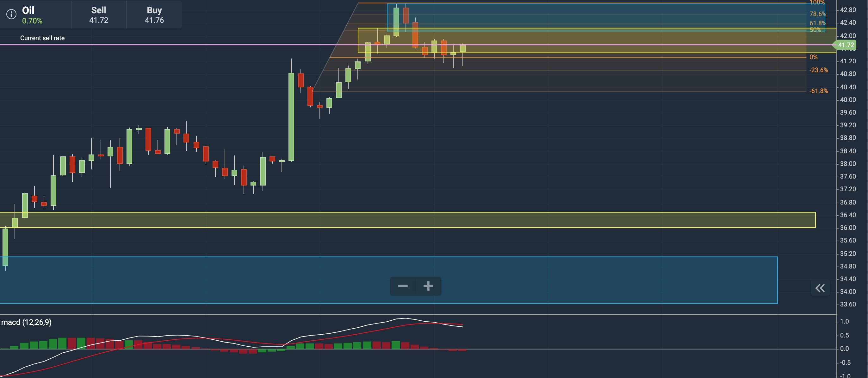Click the Buy 41.76 button
Viewport: 868px width, 378px height.
tap(154, 15)
